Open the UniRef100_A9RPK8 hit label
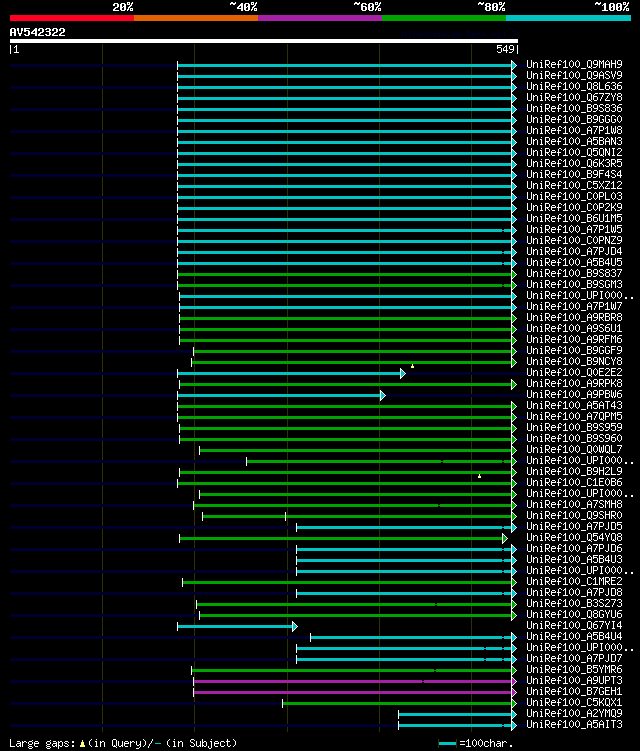640x751 pixels. pos(574,384)
